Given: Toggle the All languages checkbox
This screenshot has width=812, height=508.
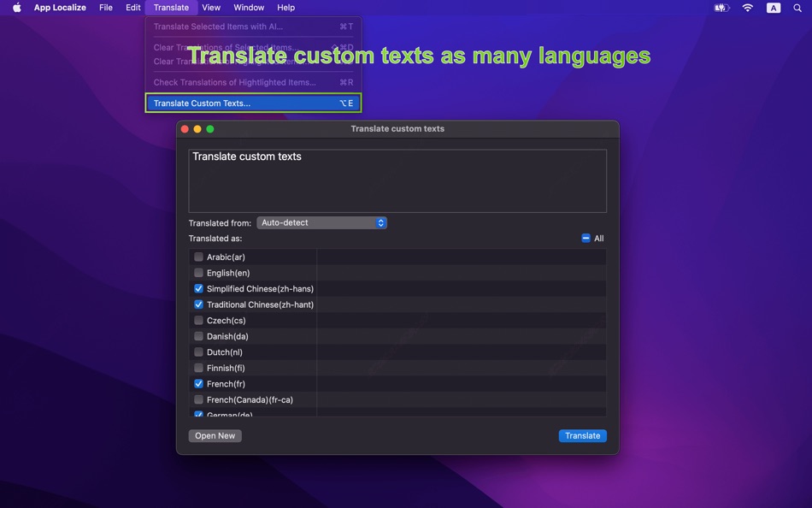Looking at the screenshot, I should [x=585, y=239].
